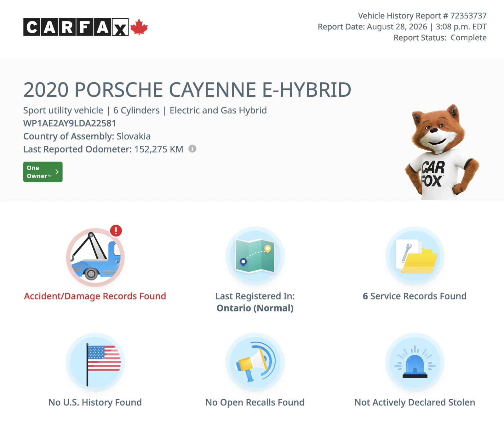
Task: Select the 6 Cylinders text
Action: [136, 110]
